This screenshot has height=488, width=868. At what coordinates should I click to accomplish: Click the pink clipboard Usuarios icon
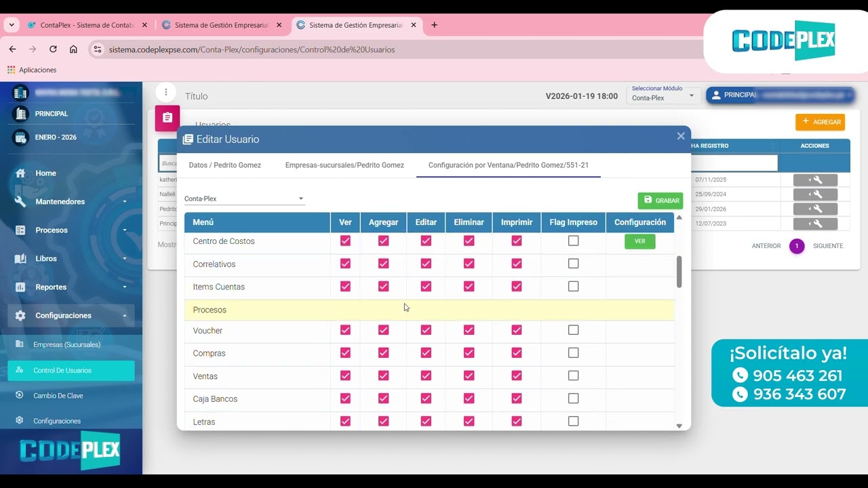click(167, 118)
